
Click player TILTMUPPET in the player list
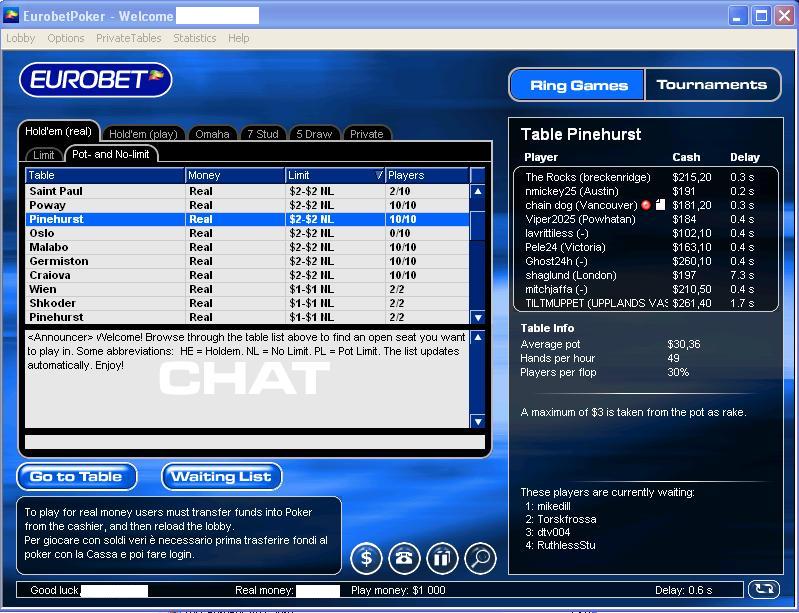[x=596, y=303]
